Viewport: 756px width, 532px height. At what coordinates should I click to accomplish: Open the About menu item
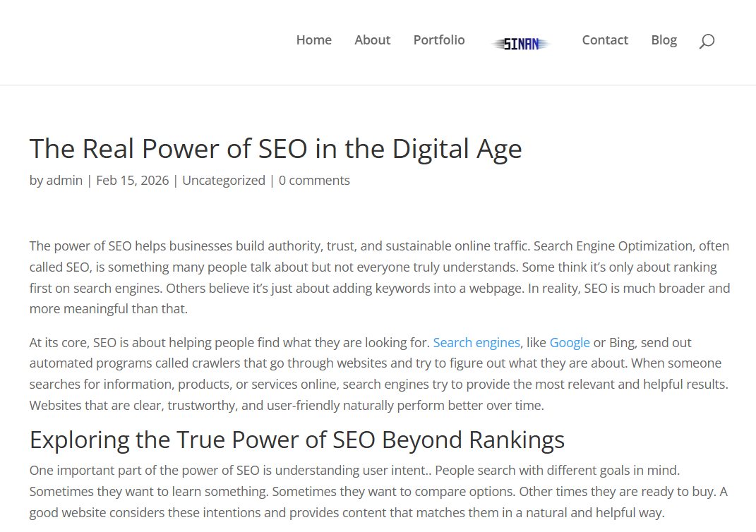point(372,40)
